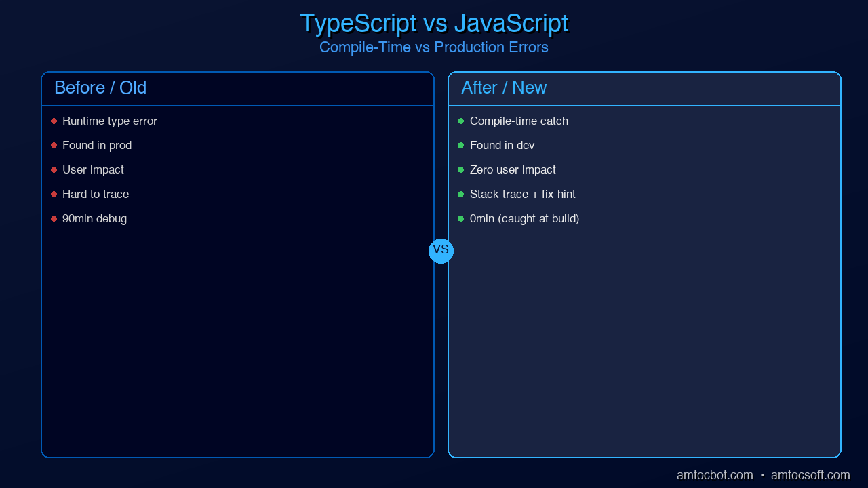This screenshot has height=488, width=868.
Task: Click the VS circle badge
Action: [441, 251]
